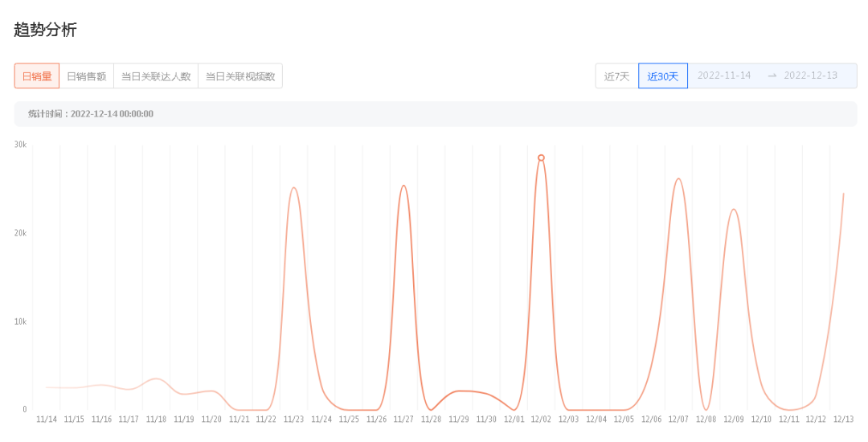Click the 11/23 sales peak on the curve
Screen dimensions: 868x442
point(294,188)
